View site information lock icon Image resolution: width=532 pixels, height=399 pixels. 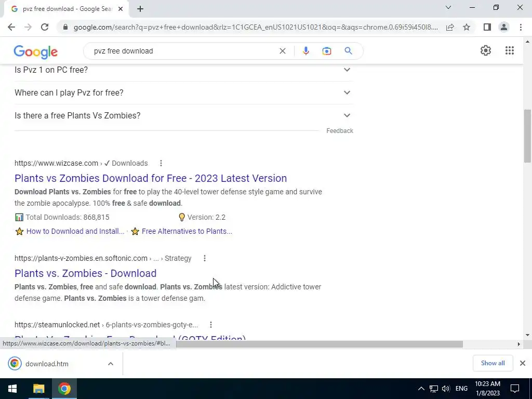pos(65,27)
